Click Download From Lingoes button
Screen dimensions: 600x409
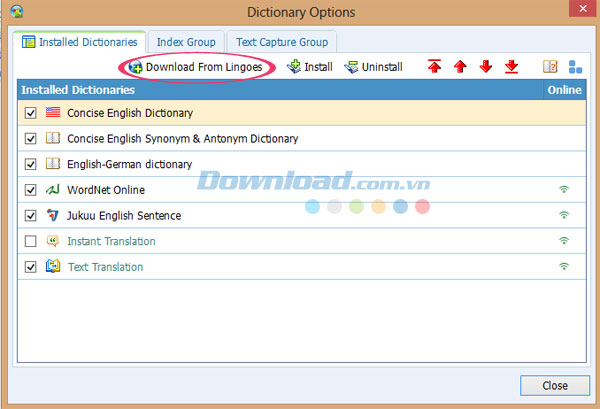[x=196, y=67]
